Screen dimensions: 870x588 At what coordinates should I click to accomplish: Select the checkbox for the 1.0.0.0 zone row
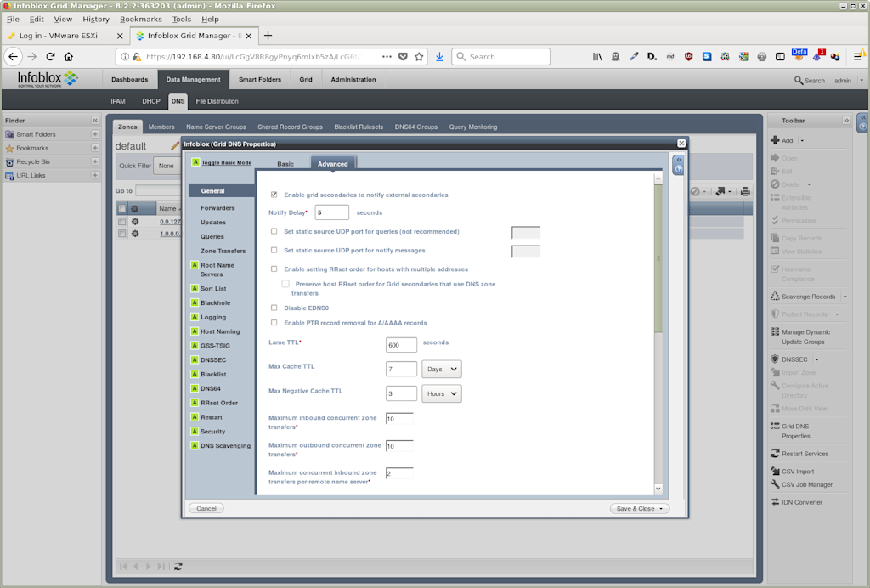[x=122, y=234]
